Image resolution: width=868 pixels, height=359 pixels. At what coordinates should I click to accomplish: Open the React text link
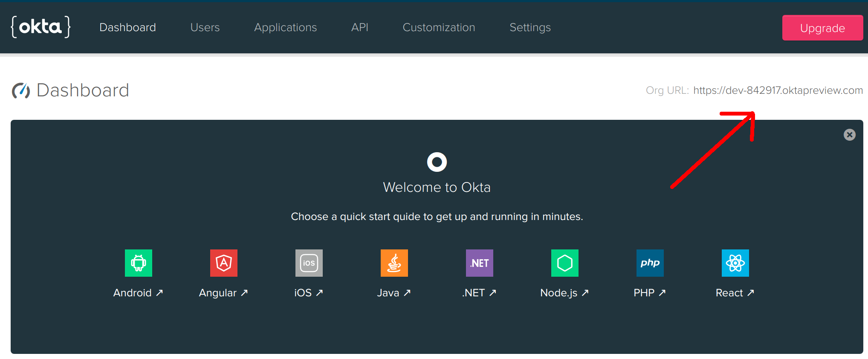tap(734, 293)
